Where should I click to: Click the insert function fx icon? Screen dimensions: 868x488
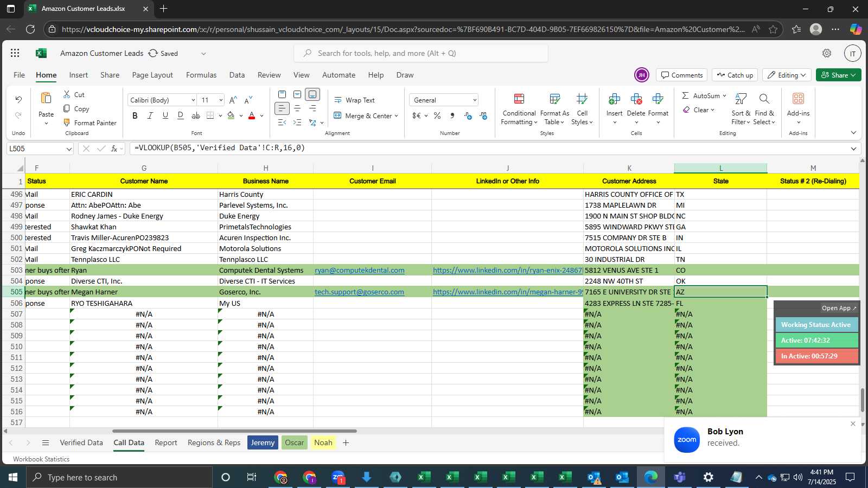click(114, 148)
